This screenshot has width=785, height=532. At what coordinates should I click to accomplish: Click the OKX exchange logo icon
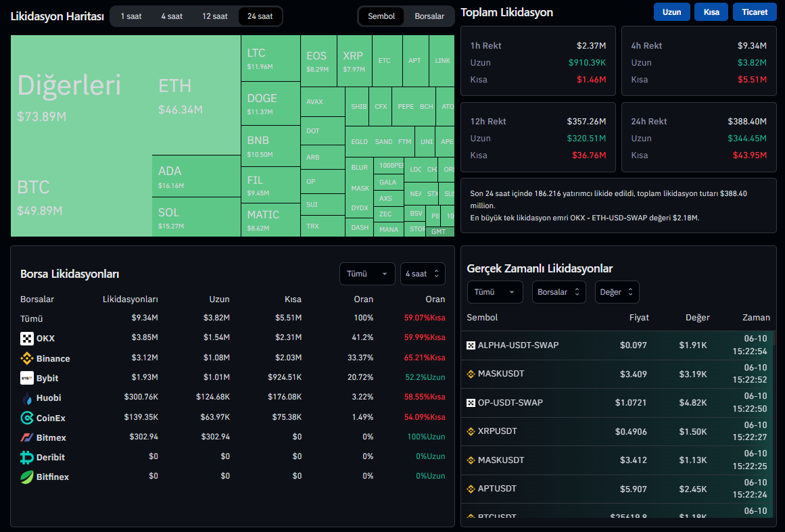(27, 339)
